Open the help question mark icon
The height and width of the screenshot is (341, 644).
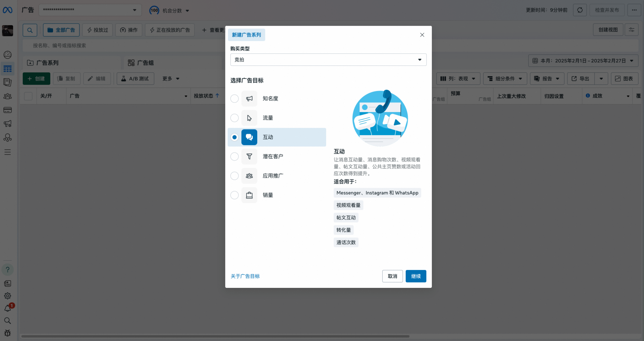click(x=8, y=270)
